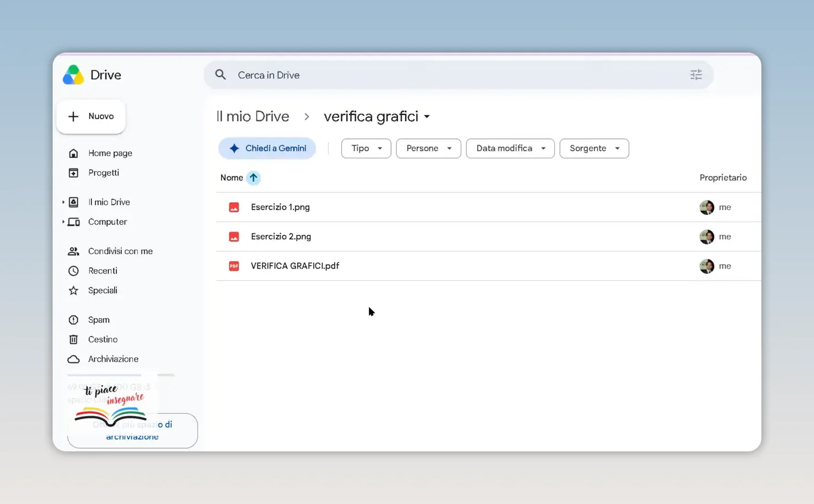Click the Esercizio 1.png image file icon
Screen dimensions: 814x504
coord(234,207)
